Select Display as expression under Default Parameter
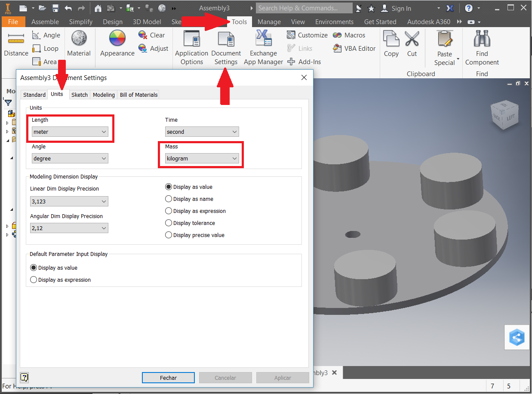Image resolution: width=532 pixels, height=394 pixels. click(x=34, y=280)
